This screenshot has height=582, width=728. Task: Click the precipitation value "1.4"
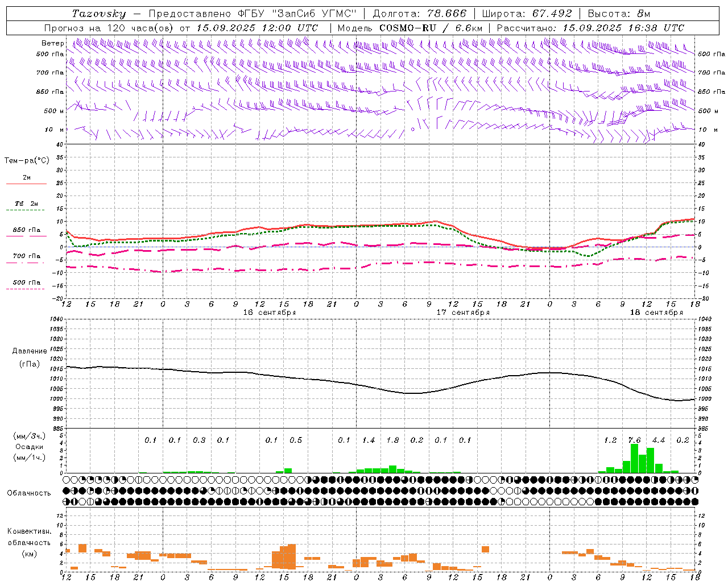coord(369,440)
